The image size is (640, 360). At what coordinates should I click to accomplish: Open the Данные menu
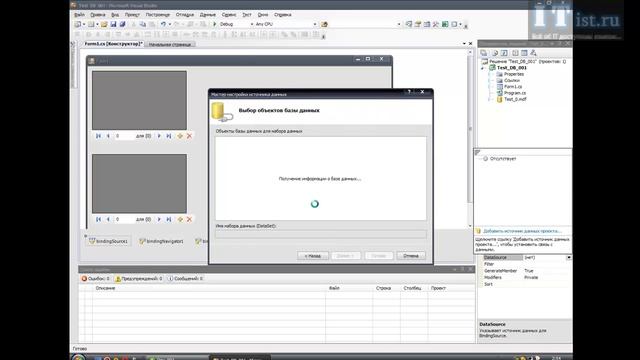click(x=207, y=15)
